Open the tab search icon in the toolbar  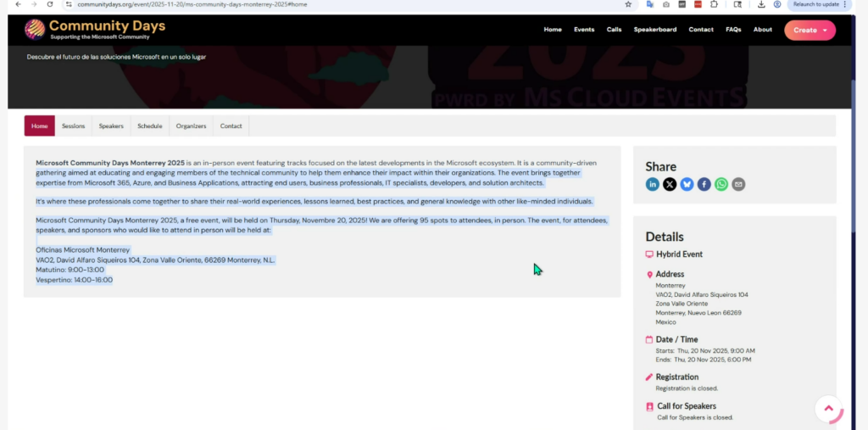(737, 4)
